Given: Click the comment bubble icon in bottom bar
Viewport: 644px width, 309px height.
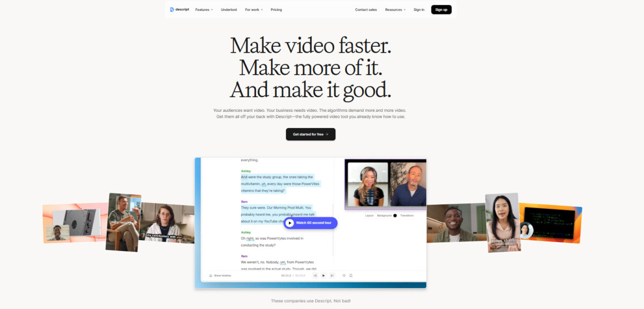Looking at the screenshot, I should (x=344, y=275).
